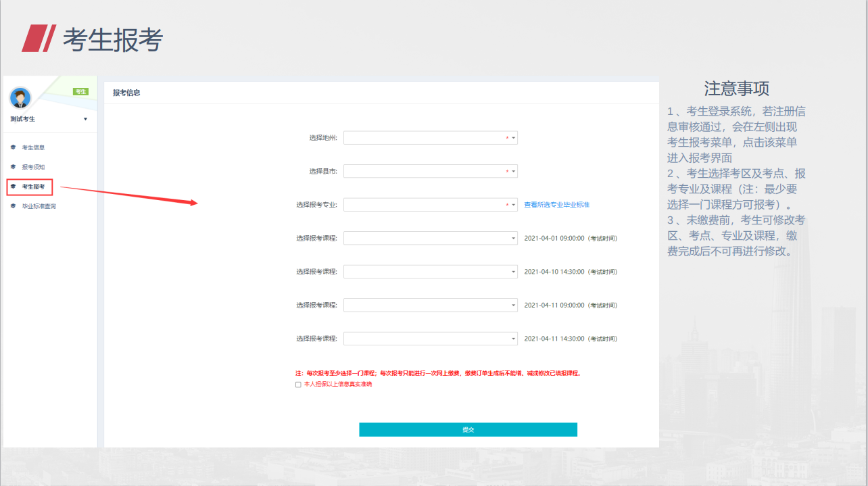Viewport: 868px width, 486px height.
Task: Expand the caret next to 测试考生
Action: tap(85, 120)
